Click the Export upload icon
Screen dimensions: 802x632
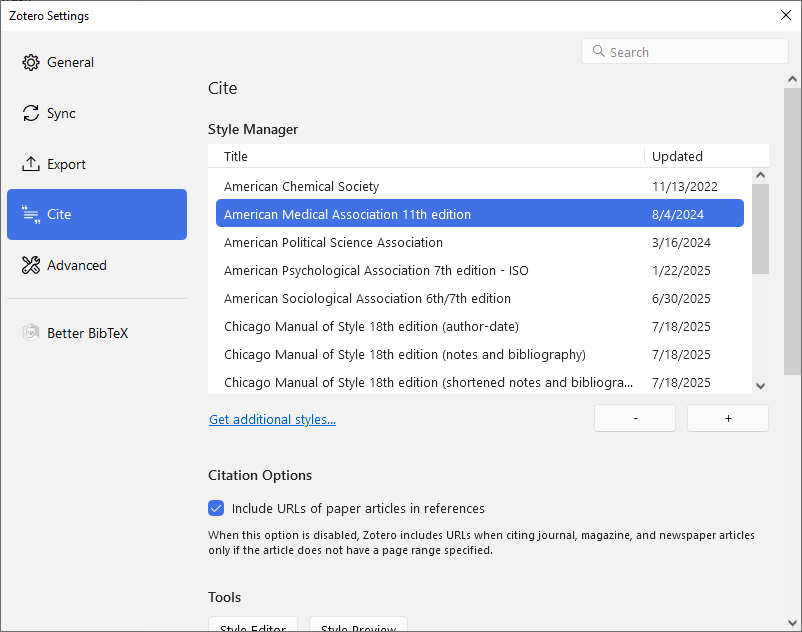pyautogui.click(x=31, y=164)
